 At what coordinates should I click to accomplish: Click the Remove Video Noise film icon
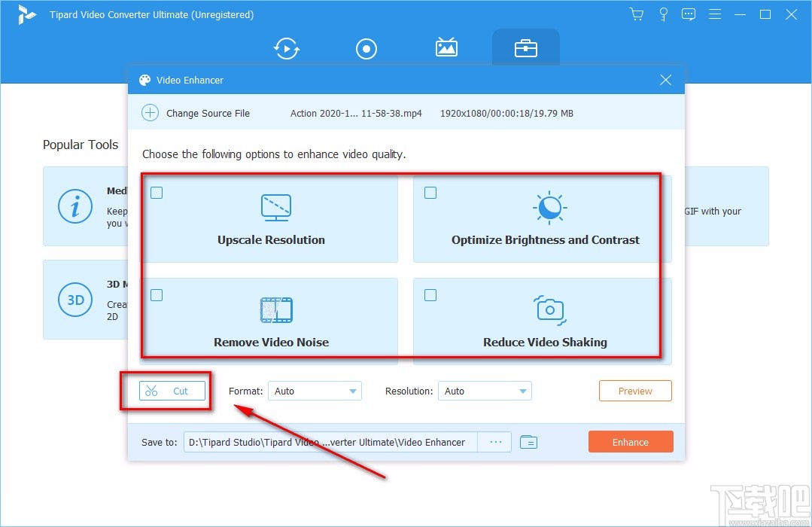(276, 310)
